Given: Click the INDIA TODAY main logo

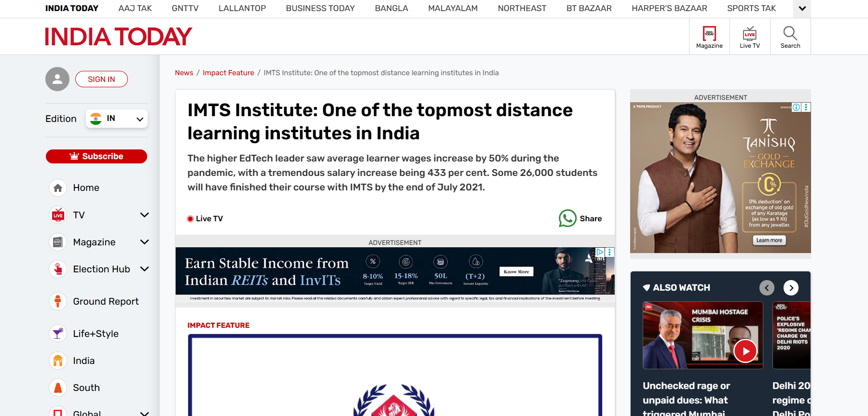Looking at the screenshot, I should click(x=118, y=37).
